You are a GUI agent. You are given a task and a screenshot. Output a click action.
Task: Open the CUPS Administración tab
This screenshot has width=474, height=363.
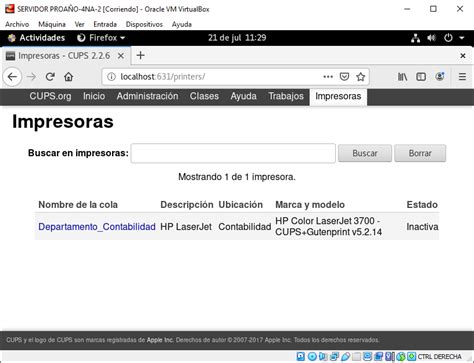[147, 96]
